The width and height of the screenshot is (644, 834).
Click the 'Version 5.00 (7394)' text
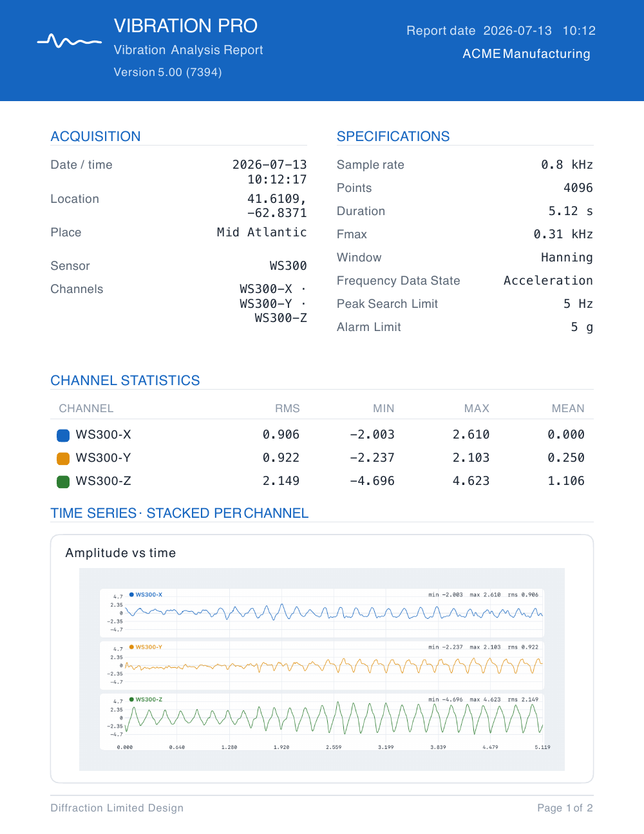[167, 72]
